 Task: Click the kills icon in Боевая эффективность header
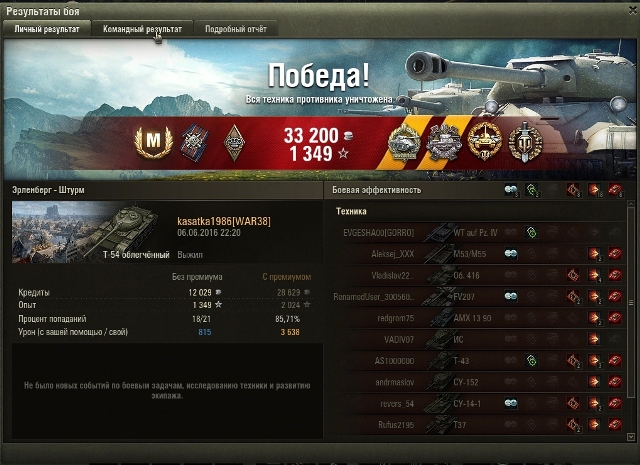pos(615,190)
